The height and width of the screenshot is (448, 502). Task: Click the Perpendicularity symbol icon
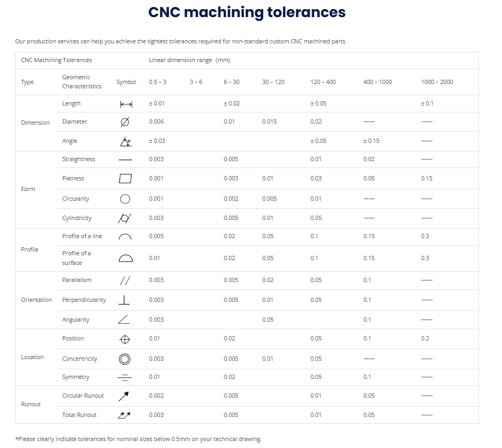click(125, 300)
